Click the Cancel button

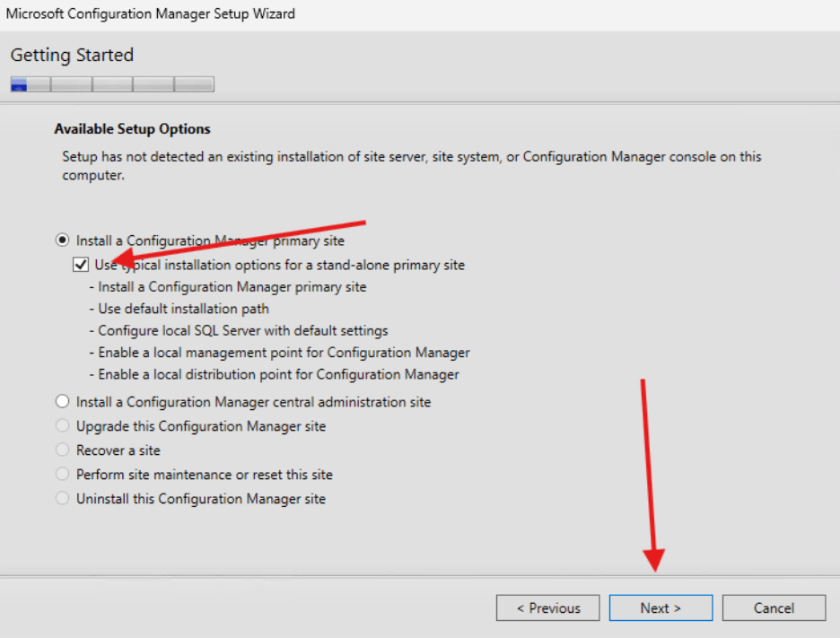point(774,607)
